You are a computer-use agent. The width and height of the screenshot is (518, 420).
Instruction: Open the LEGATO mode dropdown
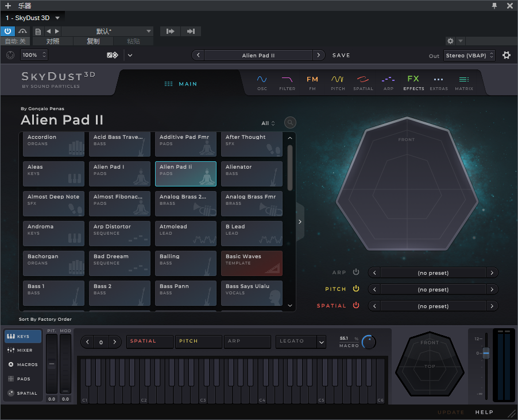[301, 341]
